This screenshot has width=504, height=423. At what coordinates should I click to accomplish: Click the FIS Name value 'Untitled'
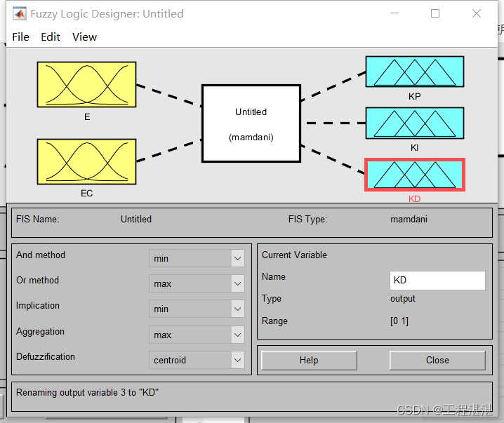tap(136, 219)
